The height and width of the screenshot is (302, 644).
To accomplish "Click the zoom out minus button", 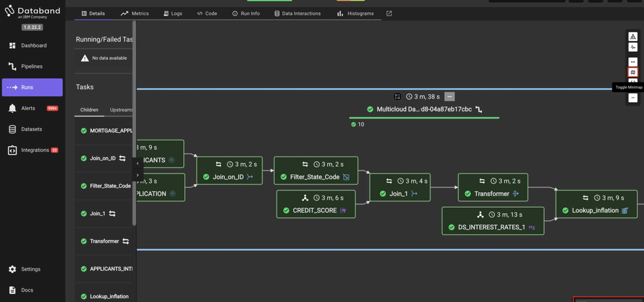I will coord(633,98).
